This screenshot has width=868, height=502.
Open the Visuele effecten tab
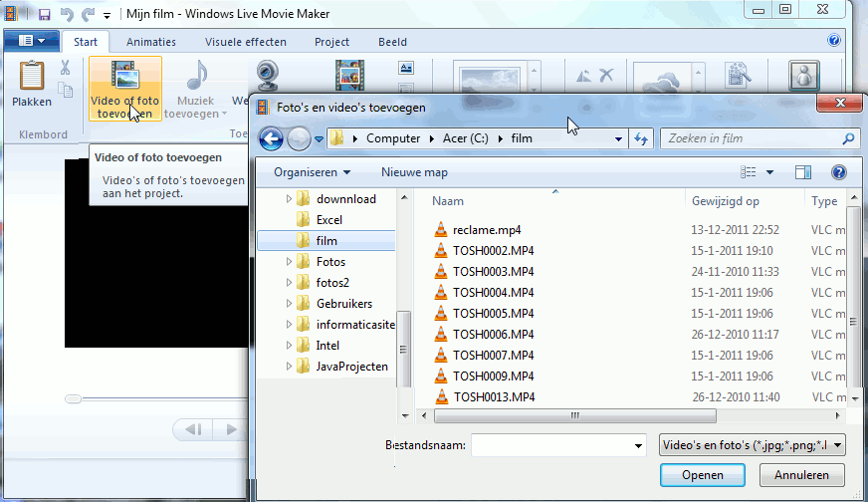[246, 42]
